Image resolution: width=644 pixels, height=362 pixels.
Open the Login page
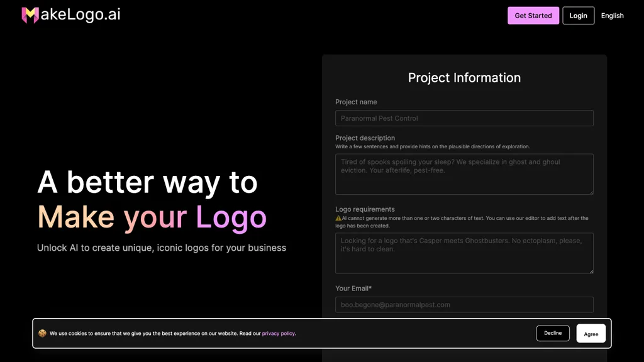tap(579, 16)
